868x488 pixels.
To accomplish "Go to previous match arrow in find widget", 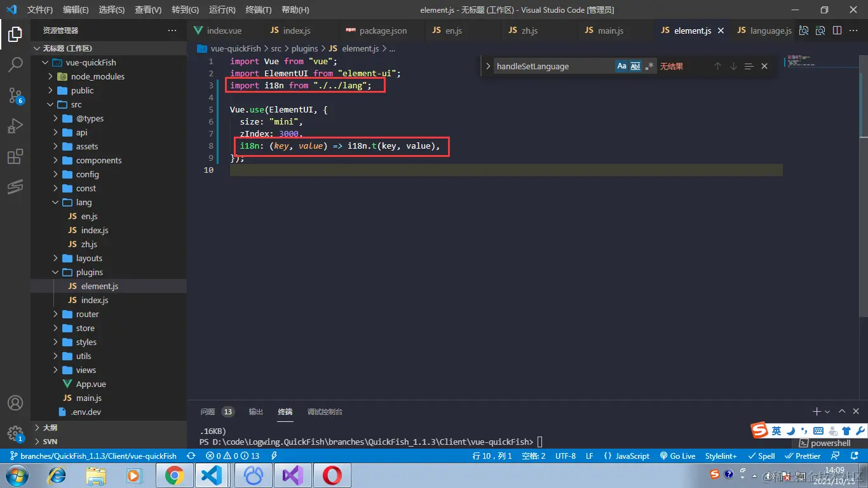I will [x=717, y=66].
